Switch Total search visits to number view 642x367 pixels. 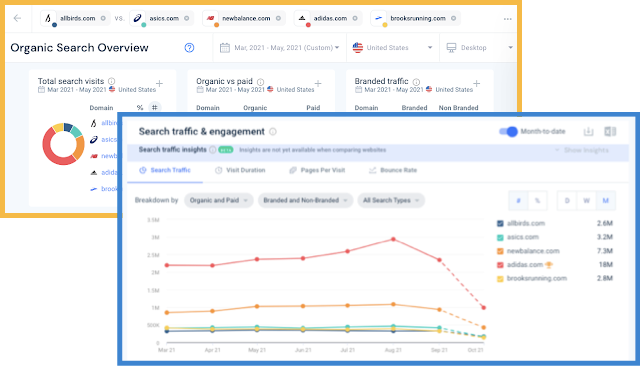pyautogui.click(x=155, y=107)
